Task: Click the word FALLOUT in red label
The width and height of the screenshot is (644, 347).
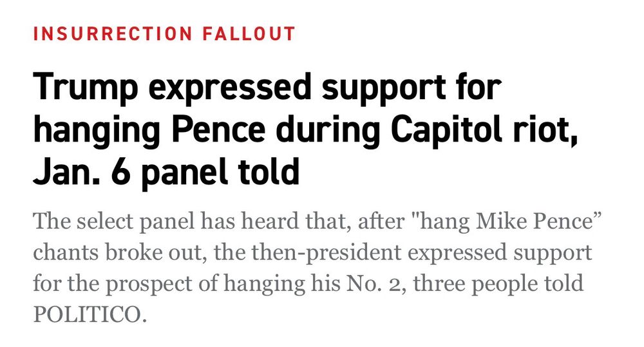Action: (259, 33)
